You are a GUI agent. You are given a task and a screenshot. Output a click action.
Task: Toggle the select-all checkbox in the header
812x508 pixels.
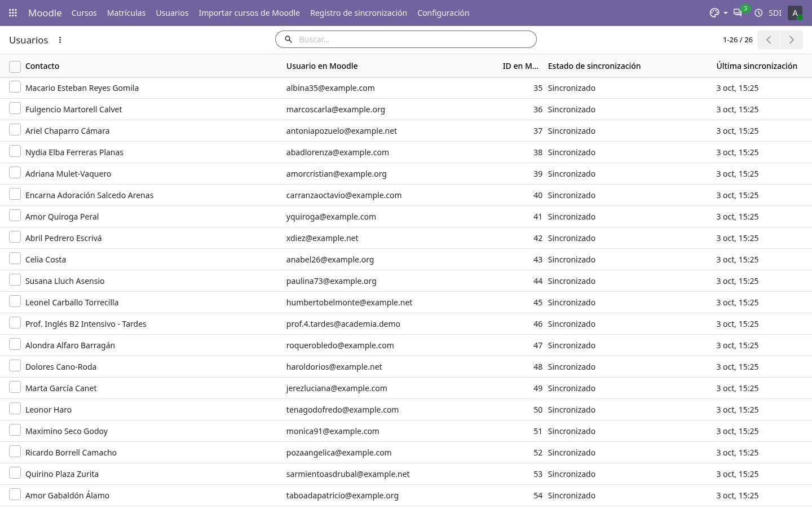pos(15,67)
